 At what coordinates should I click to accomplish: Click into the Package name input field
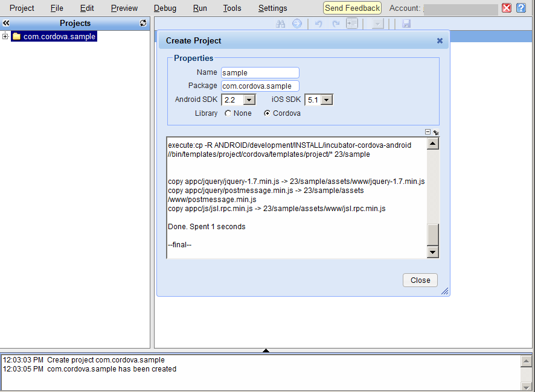point(260,86)
